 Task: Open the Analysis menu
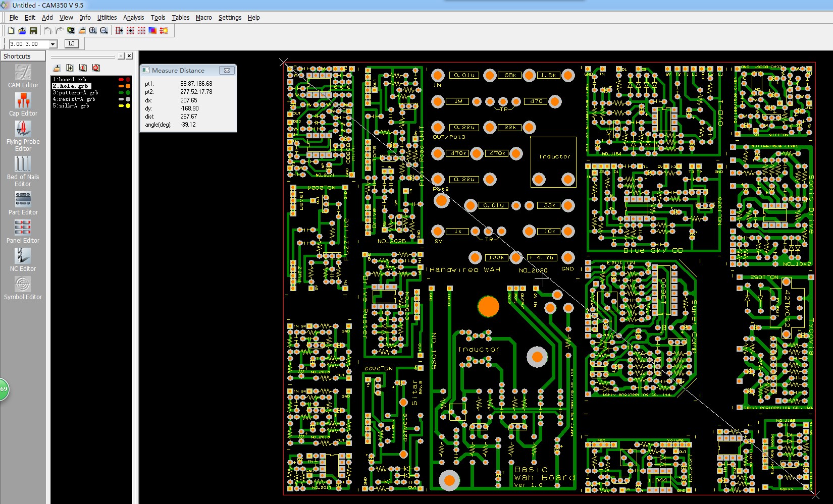[x=133, y=18]
